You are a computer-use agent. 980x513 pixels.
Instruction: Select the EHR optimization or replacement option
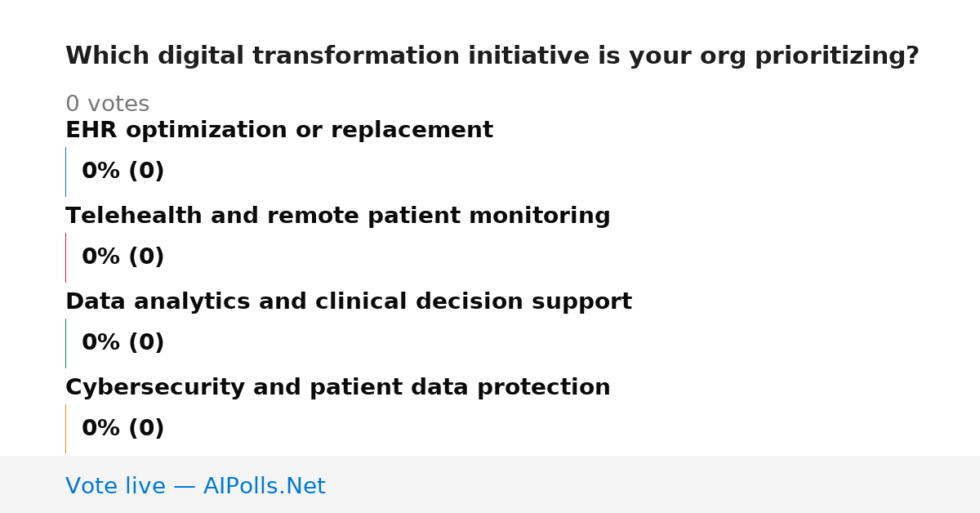point(279,131)
